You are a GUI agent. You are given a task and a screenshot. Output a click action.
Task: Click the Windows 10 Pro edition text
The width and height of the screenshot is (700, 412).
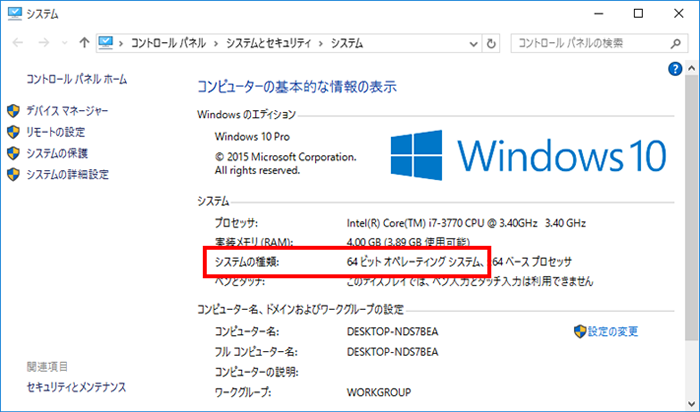pos(252,137)
